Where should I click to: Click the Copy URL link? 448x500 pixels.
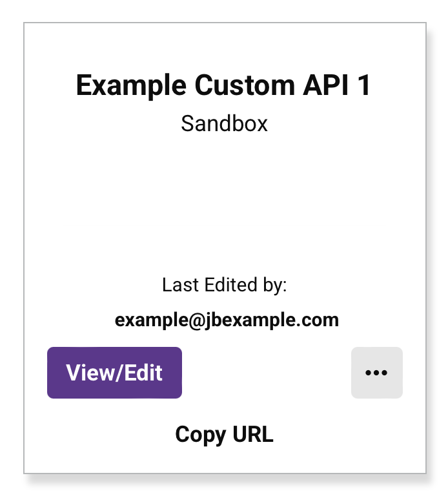(224, 435)
